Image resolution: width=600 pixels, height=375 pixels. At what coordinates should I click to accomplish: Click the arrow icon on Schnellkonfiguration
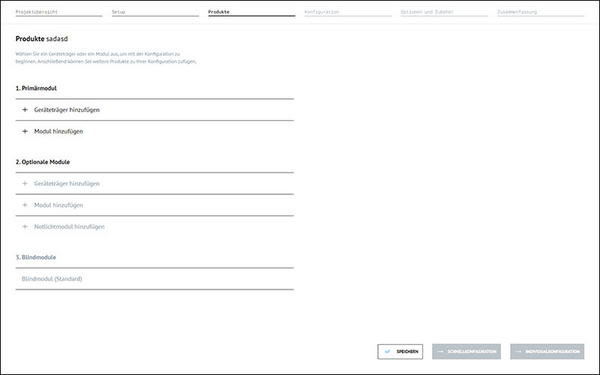[440, 352]
